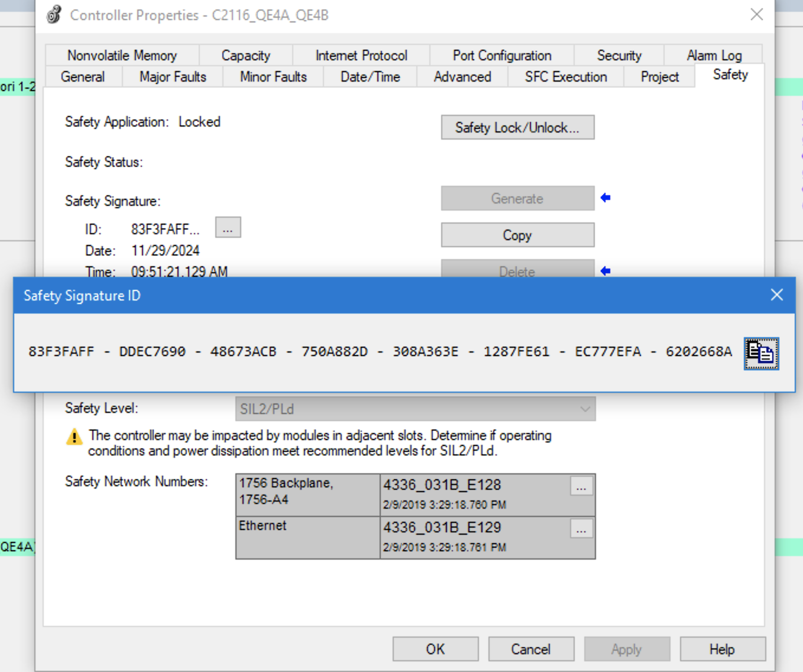Copy safety signature ID to clipboard icon
Screen dimensions: 803x672
pyautogui.click(x=761, y=353)
